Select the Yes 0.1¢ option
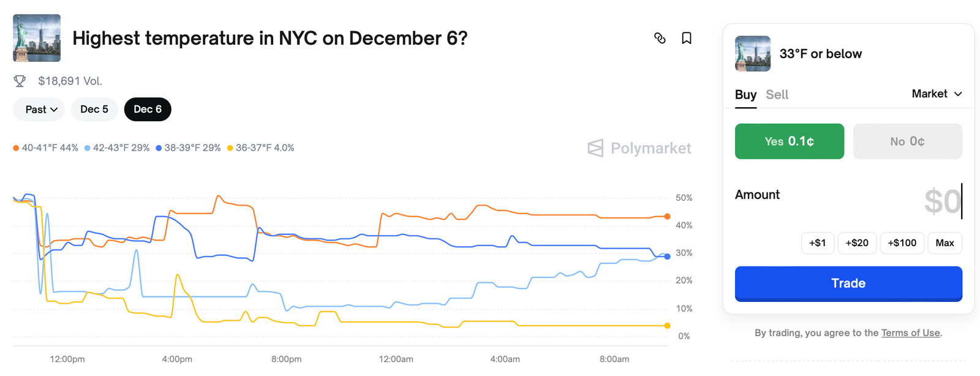Image resolution: width=980 pixels, height=376 pixels. click(789, 141)
